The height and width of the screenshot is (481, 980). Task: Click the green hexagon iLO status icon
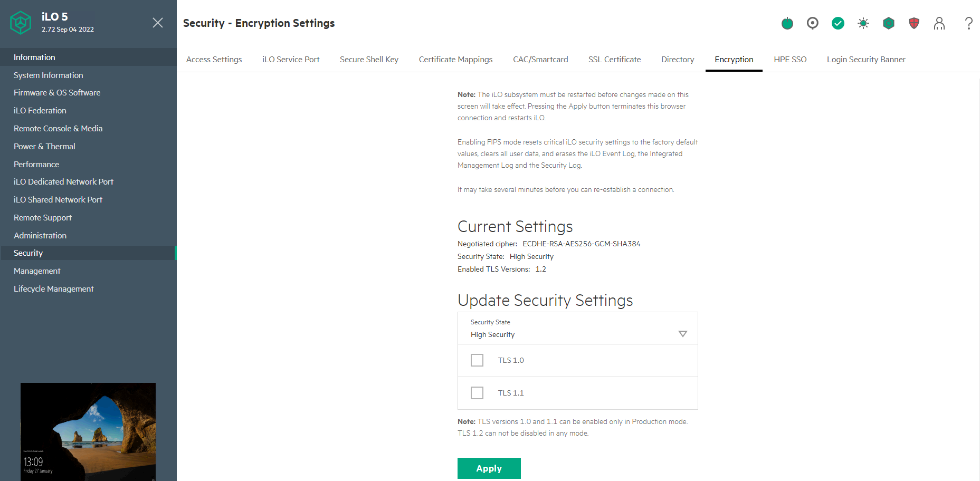(x=888, y=23)
